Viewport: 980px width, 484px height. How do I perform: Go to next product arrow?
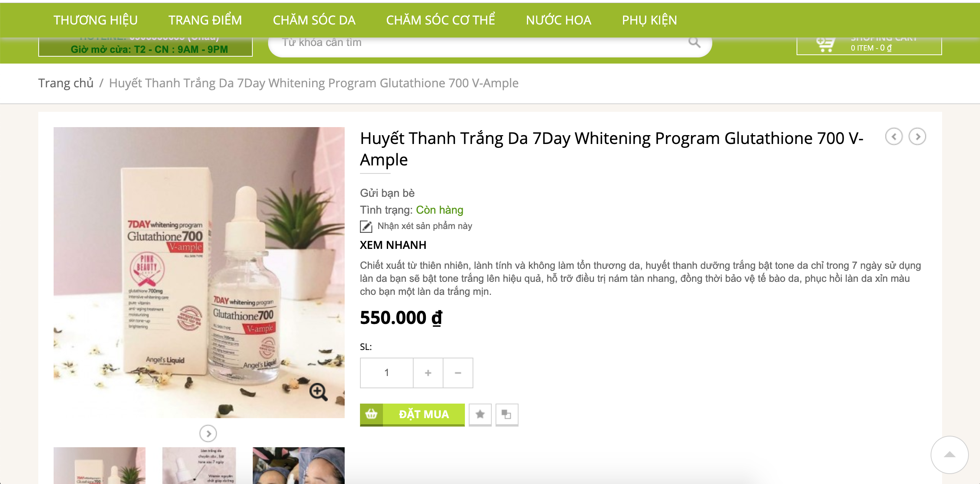[918, 137]
